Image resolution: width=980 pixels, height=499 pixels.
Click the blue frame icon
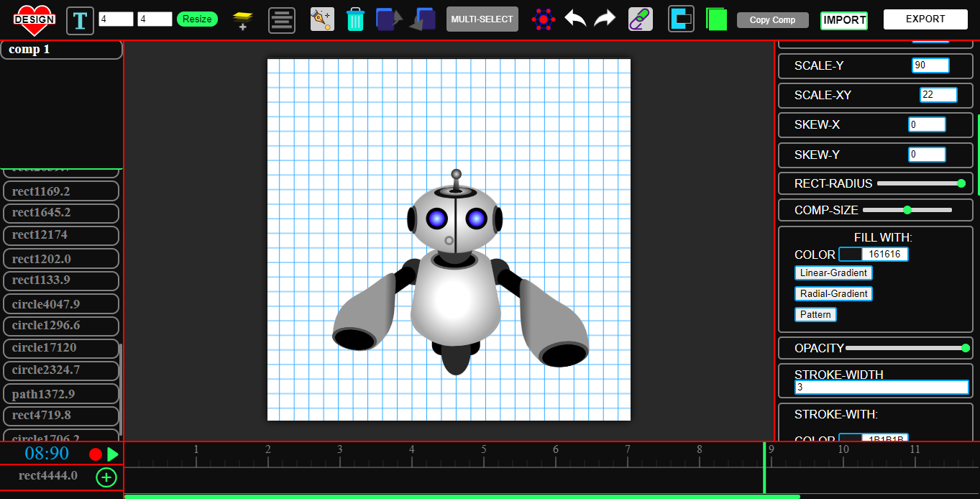(681, 19)
